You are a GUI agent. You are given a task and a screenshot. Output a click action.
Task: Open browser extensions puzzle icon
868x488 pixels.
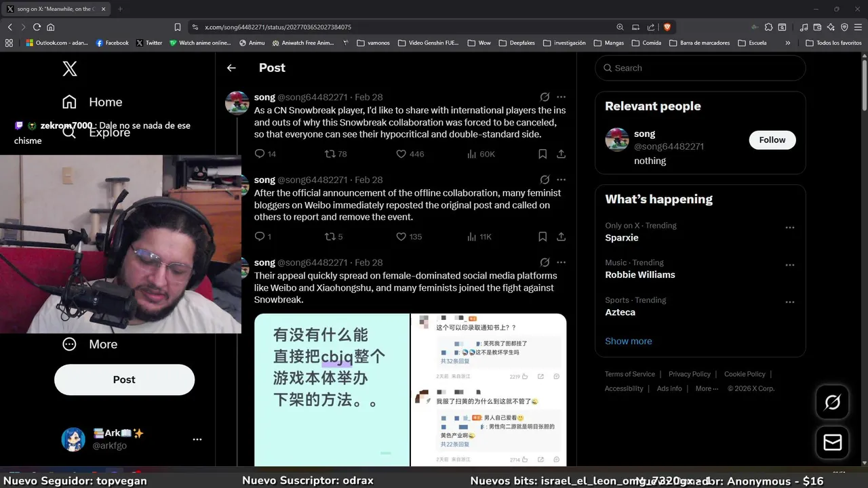point(768,27)
